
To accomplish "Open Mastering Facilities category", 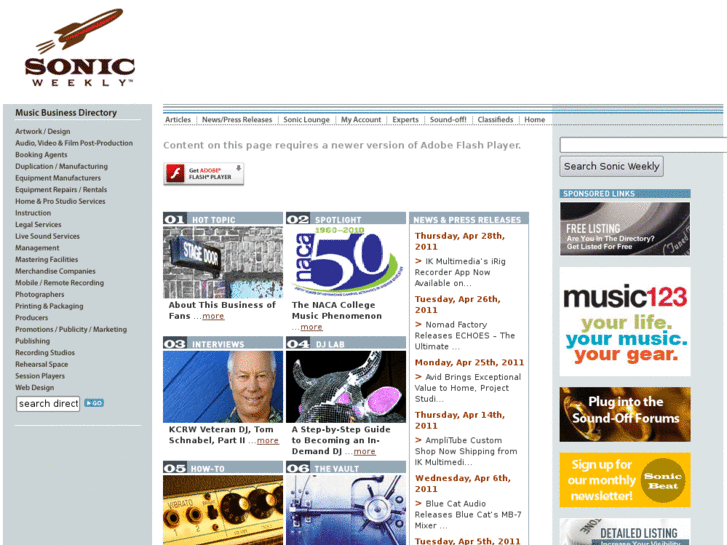I will pos(46,259).
